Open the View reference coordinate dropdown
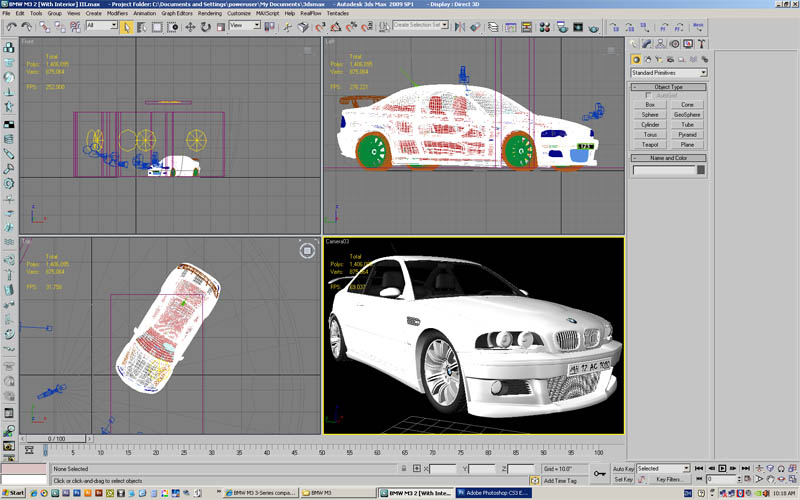This screenshot has height=500, width=800. [x=245, y=25]
